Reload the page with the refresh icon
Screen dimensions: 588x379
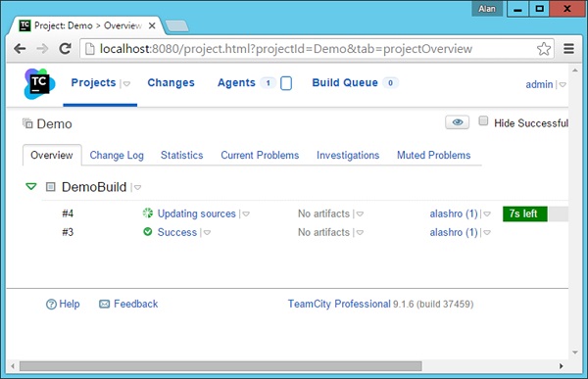tap(66, 49)
